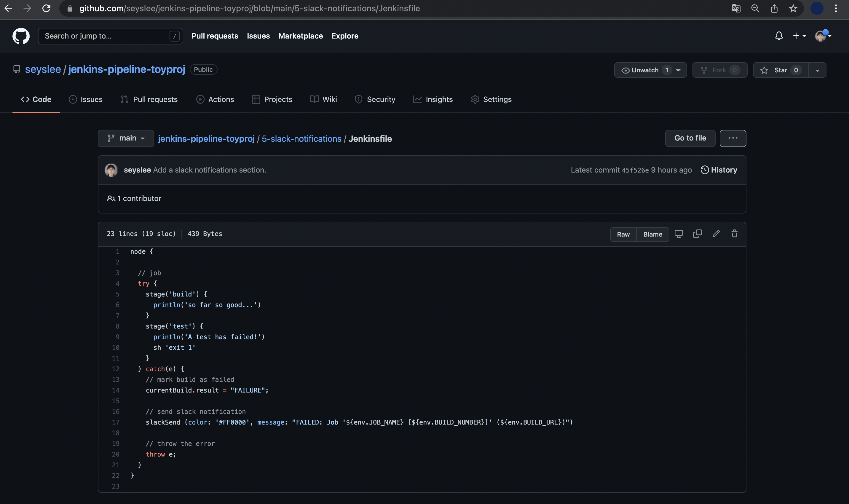Open the more options ellipsis menu

732,138
